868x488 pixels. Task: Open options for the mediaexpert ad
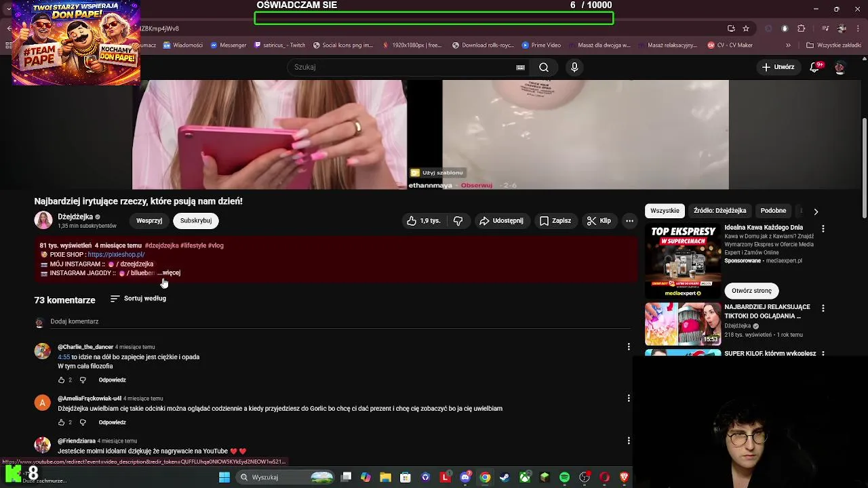pyautogui.click(x=823, y=229)
